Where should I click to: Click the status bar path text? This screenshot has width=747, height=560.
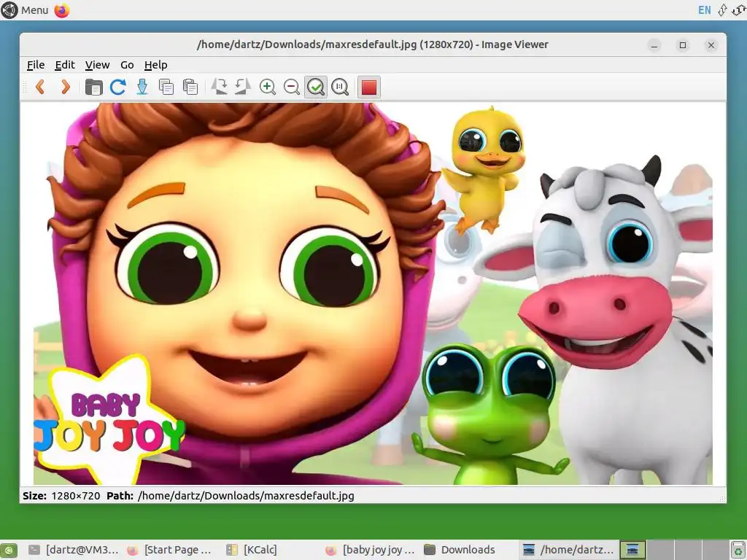click(x=246, y=496)
